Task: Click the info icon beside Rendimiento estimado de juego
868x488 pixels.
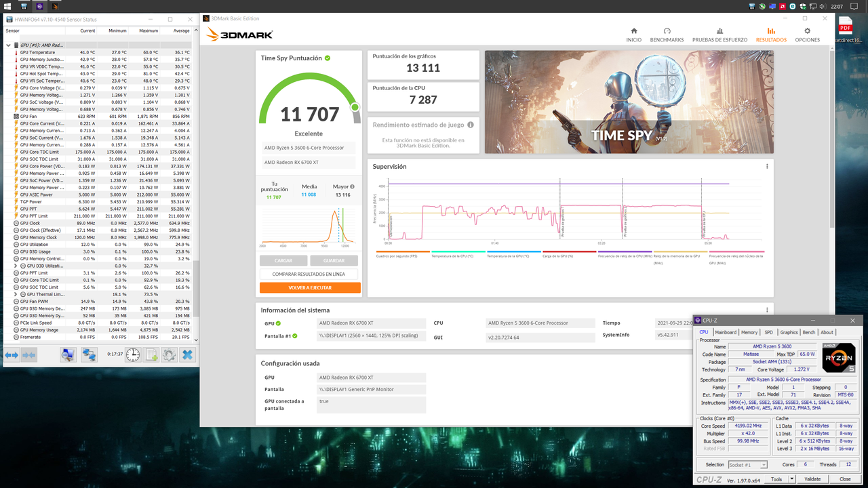Action: 471,125
